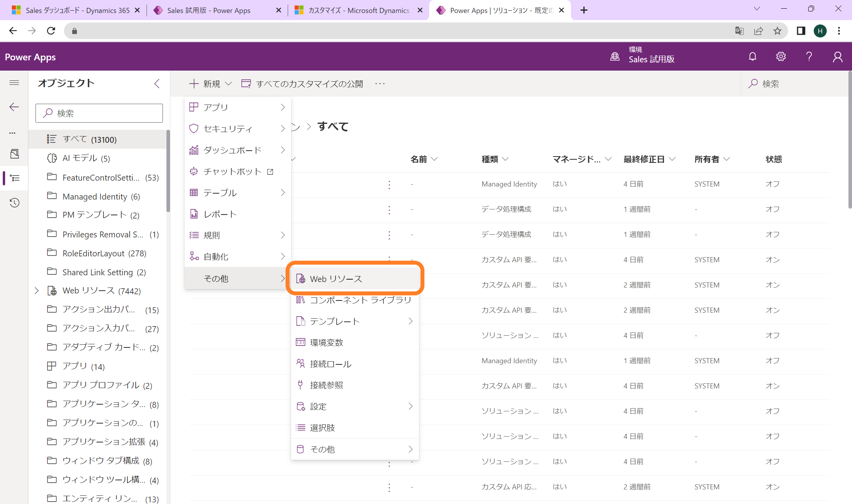
Task: Click the environment globe icon
Action: pyautogui.click(x=615, y=57)
